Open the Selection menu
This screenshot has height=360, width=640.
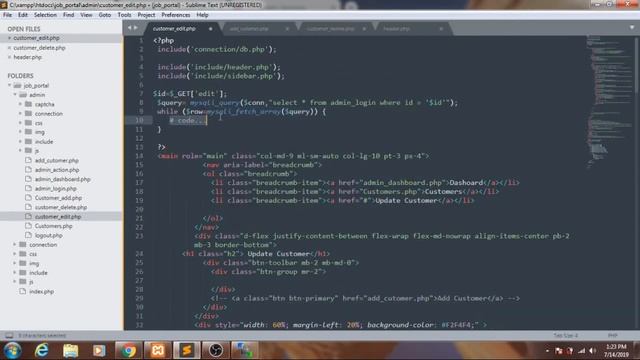45,15
